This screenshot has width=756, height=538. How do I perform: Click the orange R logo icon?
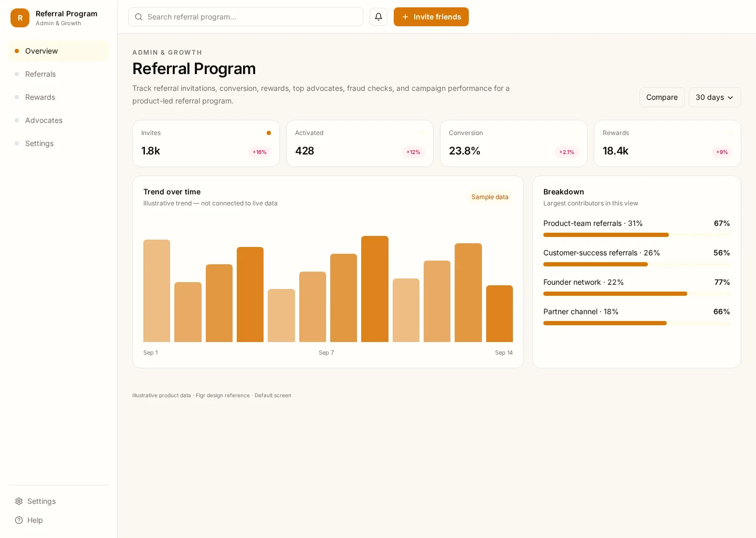pos(20,18)
